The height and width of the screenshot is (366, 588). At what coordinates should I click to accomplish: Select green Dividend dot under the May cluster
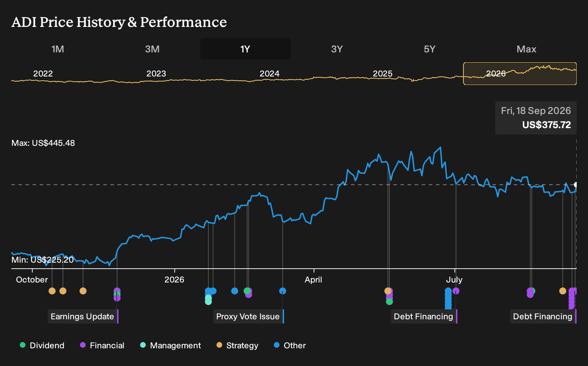pos(390,302)
